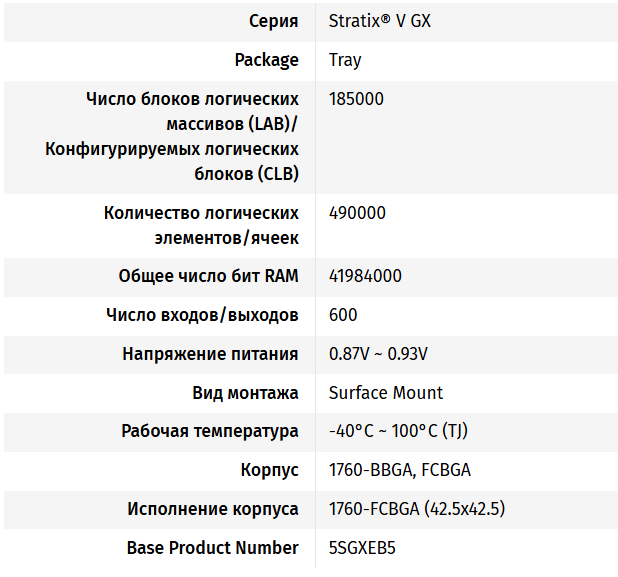The height and width of the screenshot is (577, 618).
Task: Select the Напряжение питания label
Action: [210, 354]
